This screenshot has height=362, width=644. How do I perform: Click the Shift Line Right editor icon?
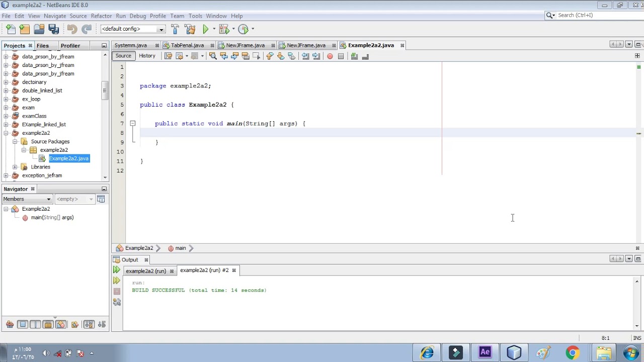tap(316, 56)
